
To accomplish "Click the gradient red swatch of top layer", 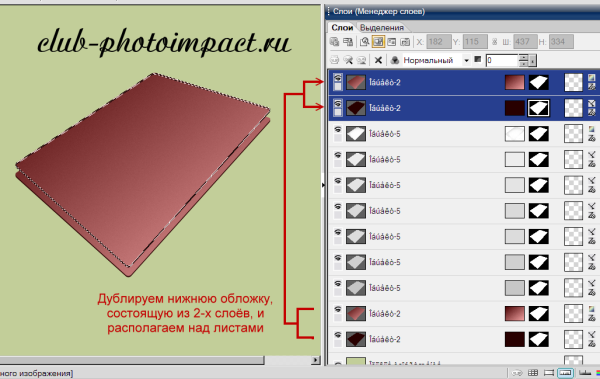I will 515,82.
